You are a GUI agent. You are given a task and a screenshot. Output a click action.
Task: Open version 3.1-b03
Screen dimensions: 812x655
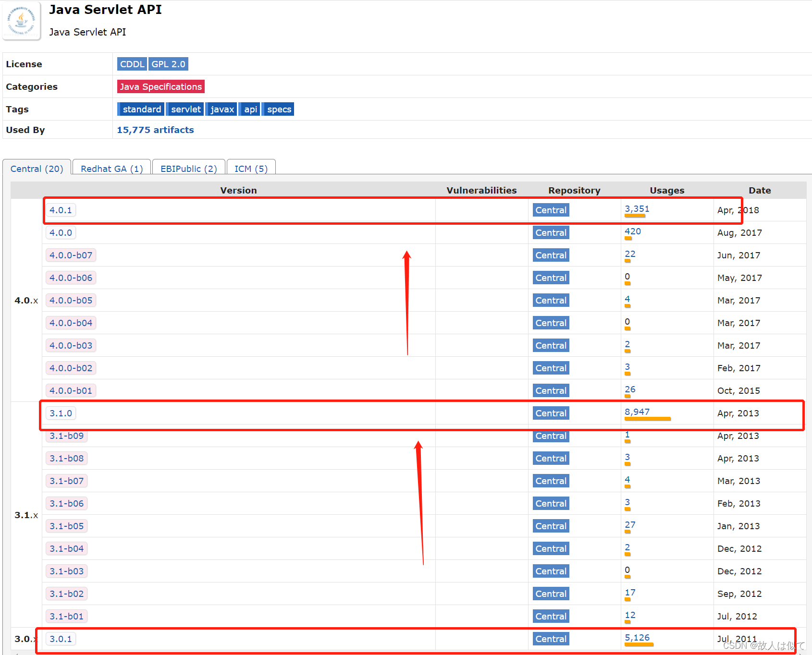[x=67, y=571]
